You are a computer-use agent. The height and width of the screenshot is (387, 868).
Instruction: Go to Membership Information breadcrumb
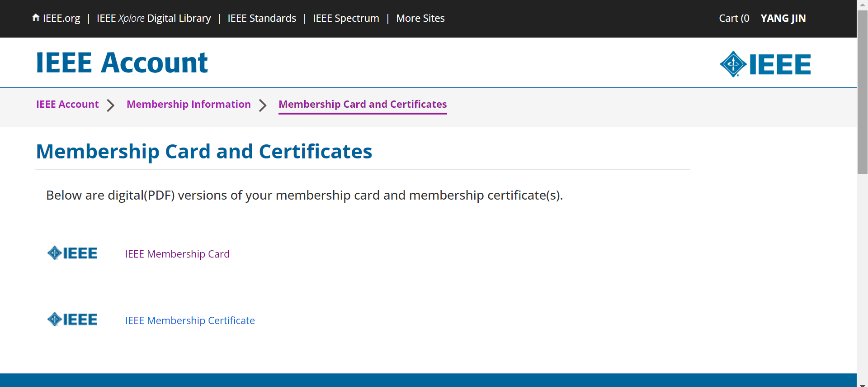click(189, 104)
